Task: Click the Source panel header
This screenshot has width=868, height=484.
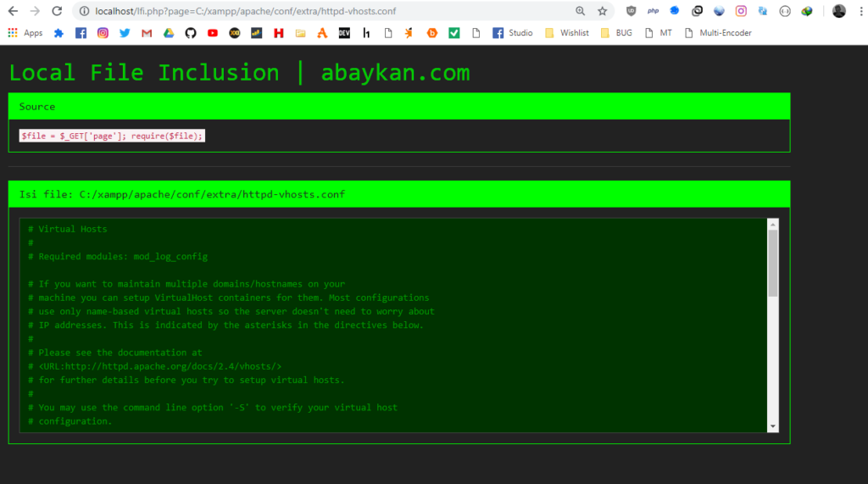Action: (399, 106)
